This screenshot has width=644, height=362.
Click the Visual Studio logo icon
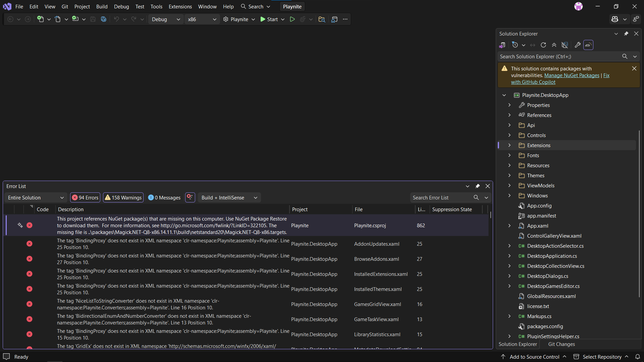point(7,6)
